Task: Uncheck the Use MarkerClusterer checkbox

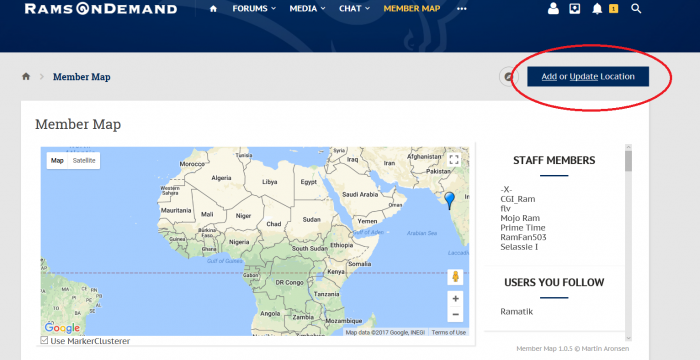Action: pyautogui.click(x=44, y=341)
